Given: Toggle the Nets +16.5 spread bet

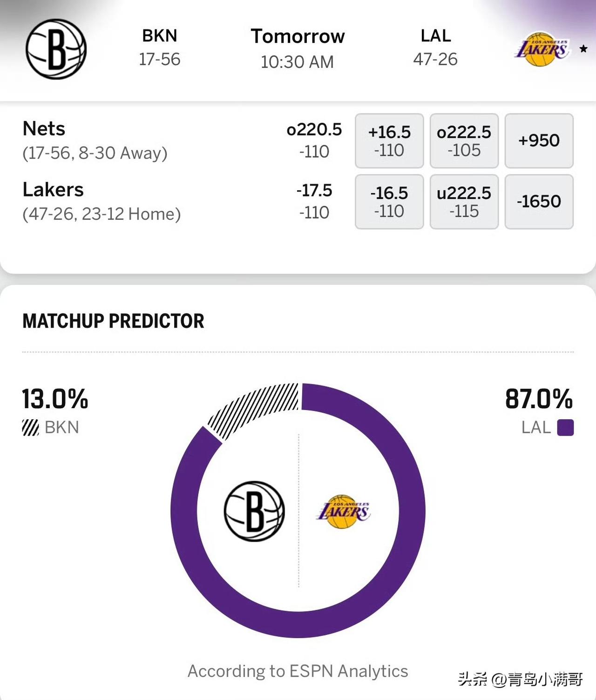Looking at the screenshot, I should click(x=389, y=140).
